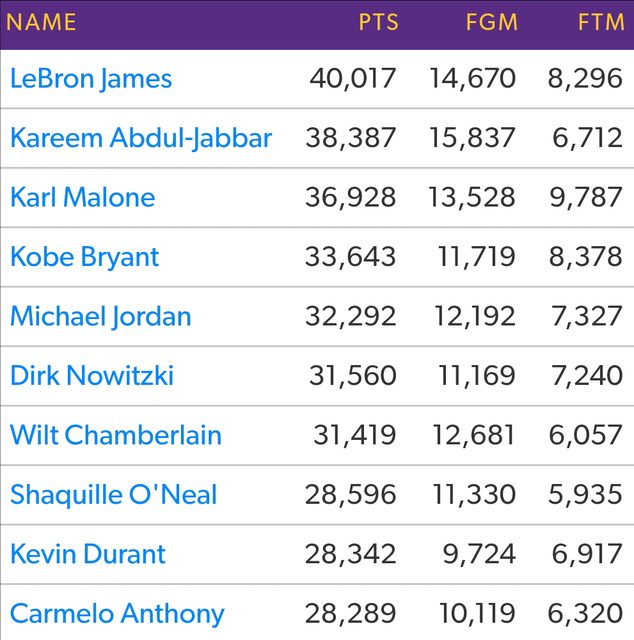
Task: Click LeBron James' 40,017 points value
Action: tap(352, 79)
